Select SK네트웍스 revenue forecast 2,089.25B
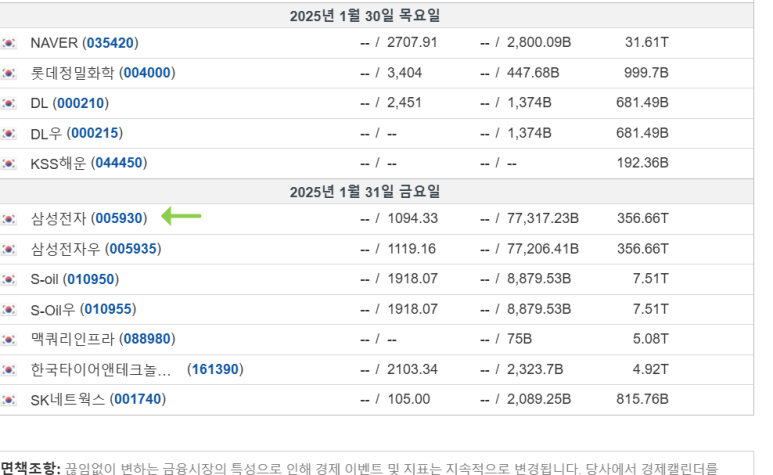773x475 pixels. coord(539,399)
